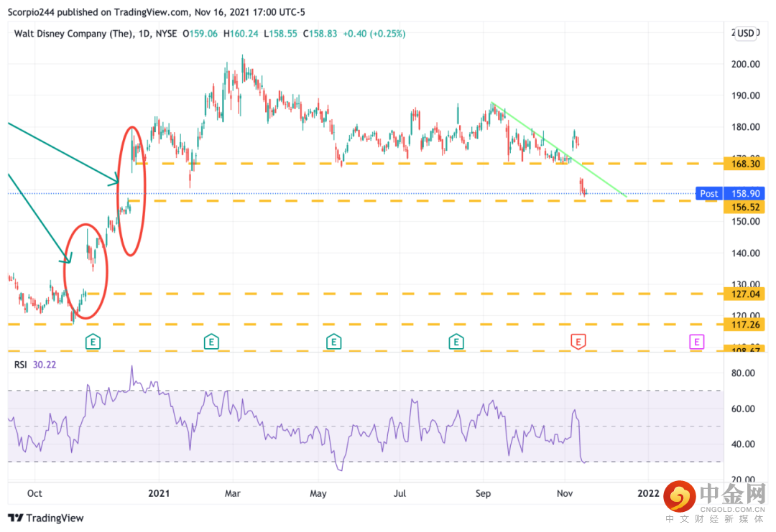Click the 2021 label on time axis
The image size is (776, 532).
point(159,493)
